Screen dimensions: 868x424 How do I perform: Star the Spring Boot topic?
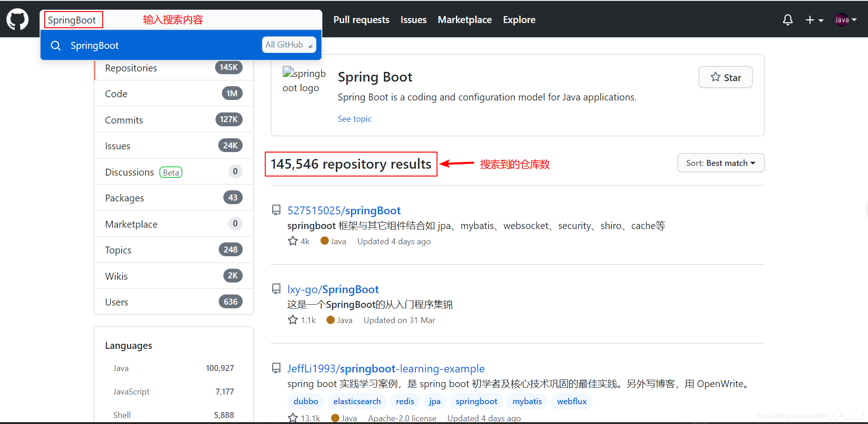click(x=725, y=77)
